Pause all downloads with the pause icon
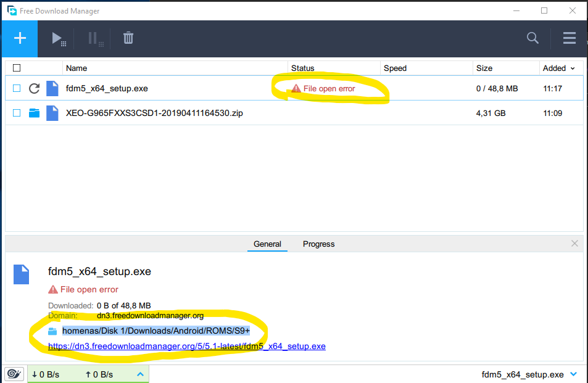Viewport: 588px width, 383px height. tap(95, 39)
